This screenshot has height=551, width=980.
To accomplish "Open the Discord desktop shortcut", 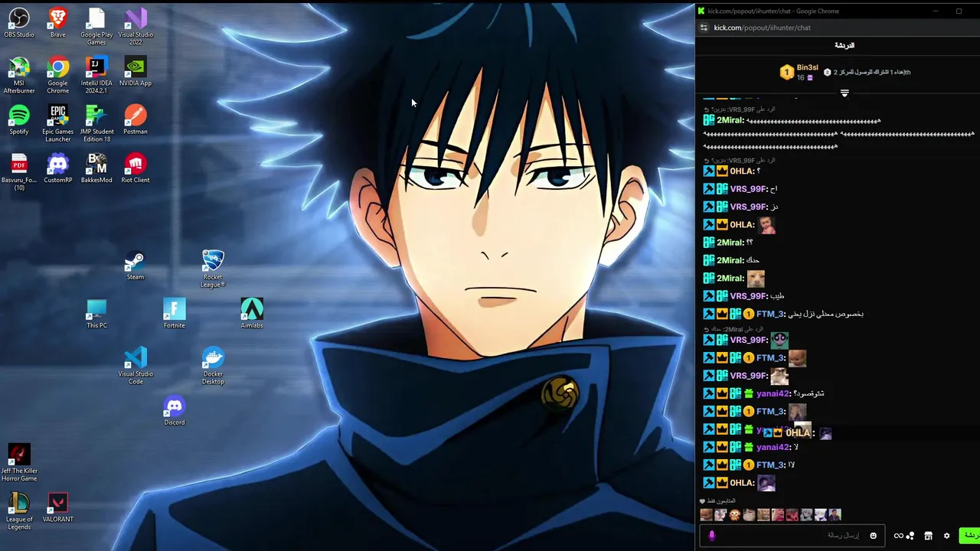I will (174, 410).
